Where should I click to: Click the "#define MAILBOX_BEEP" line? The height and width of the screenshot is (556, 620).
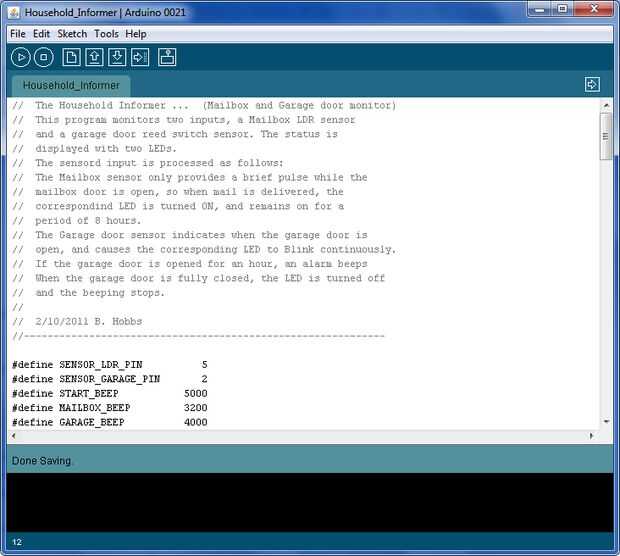point(110,408)
